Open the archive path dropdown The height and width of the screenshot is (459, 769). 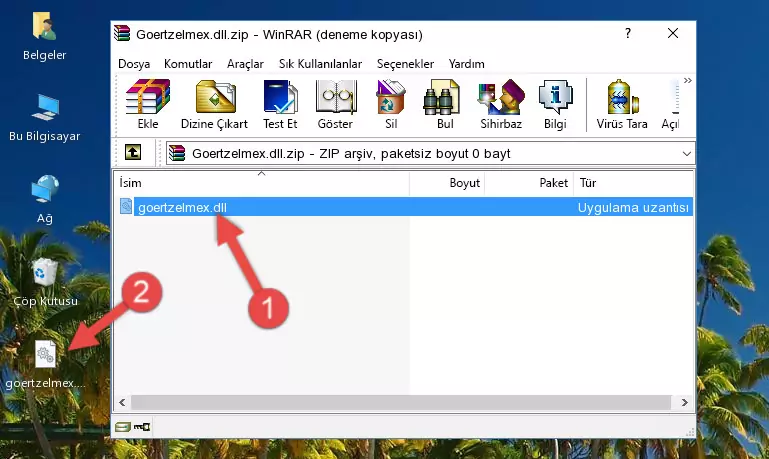(687, 153)
